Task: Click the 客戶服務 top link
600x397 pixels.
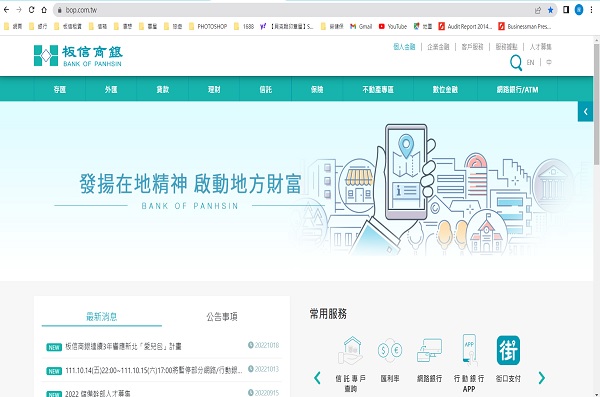Action: click(x=472, y=47)
